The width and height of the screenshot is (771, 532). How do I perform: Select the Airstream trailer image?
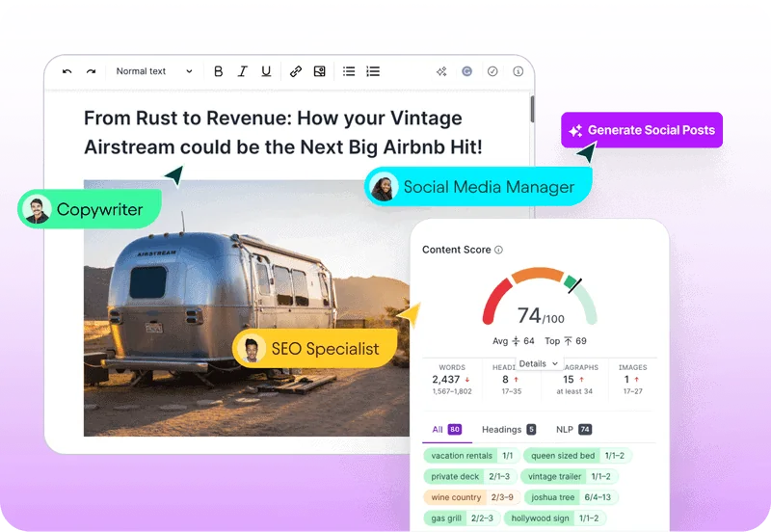point(247,308)
